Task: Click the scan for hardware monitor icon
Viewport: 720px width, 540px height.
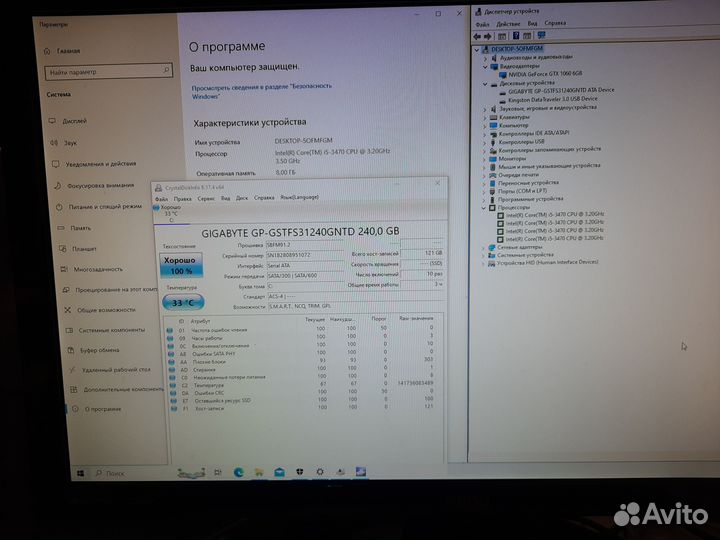Action: tap(542, 35)
